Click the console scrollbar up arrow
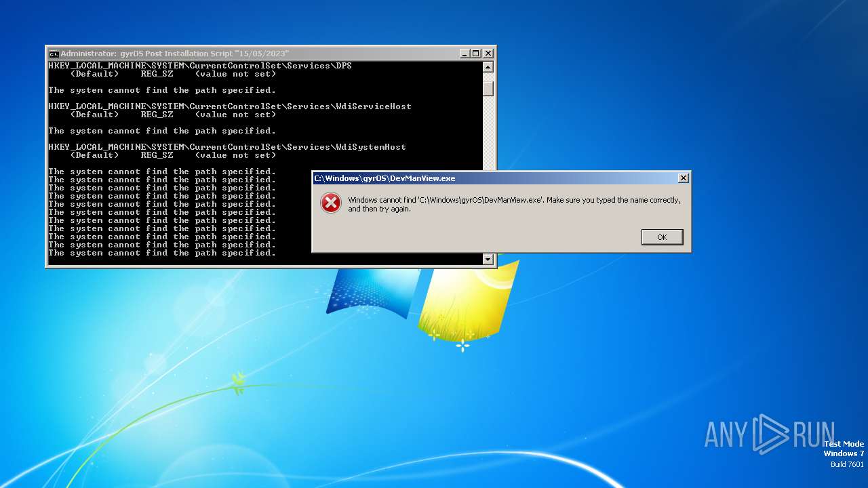Image resolution: width=868 pixels, height=488 pixels. pyautogui.click(x=488, y=67)
